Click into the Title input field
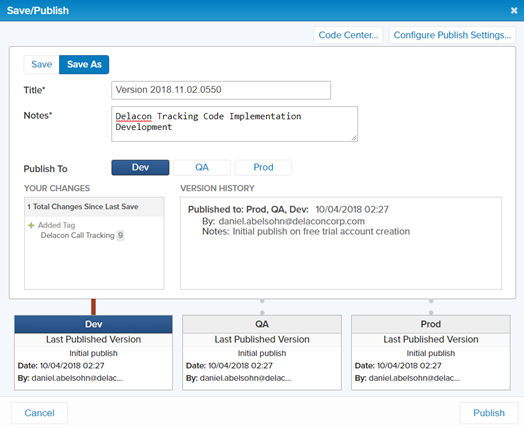 tap(221, 90)
